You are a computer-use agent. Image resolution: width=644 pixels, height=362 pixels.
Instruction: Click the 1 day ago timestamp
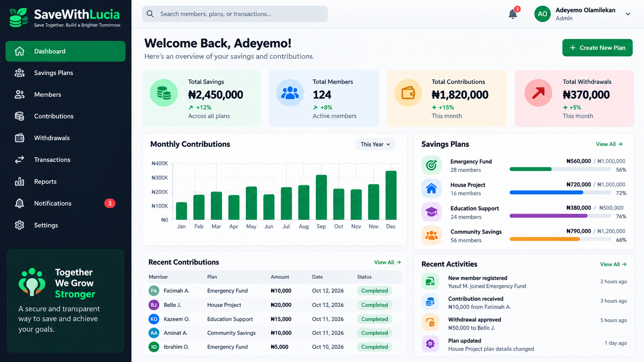[x=616, y=343]
